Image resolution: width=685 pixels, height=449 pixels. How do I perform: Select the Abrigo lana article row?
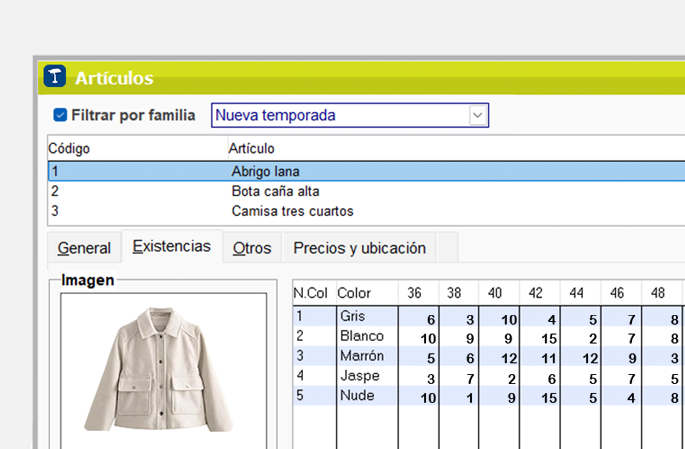tap(265, 171)
